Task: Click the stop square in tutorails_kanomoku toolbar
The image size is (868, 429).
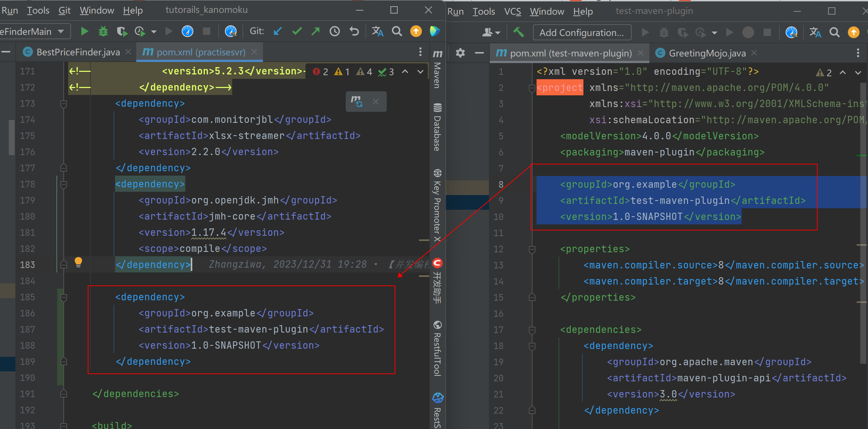Action: (x=207, y=32)
